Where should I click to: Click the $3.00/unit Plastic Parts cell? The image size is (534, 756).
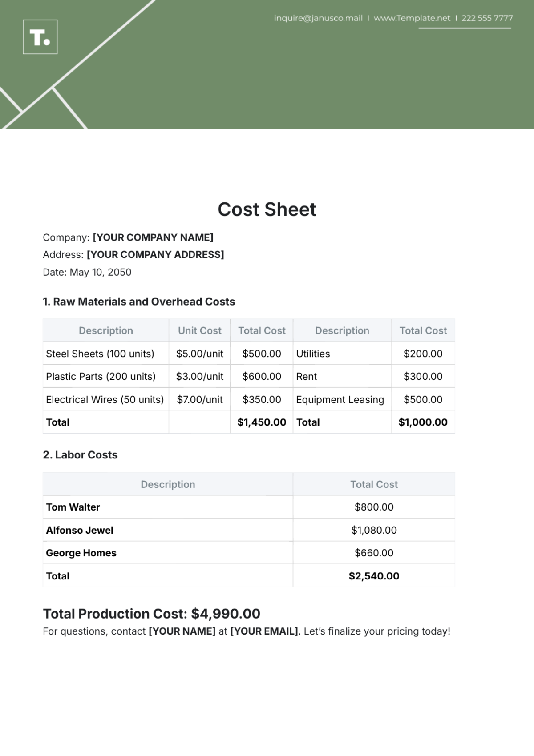(x=199, y=376)
